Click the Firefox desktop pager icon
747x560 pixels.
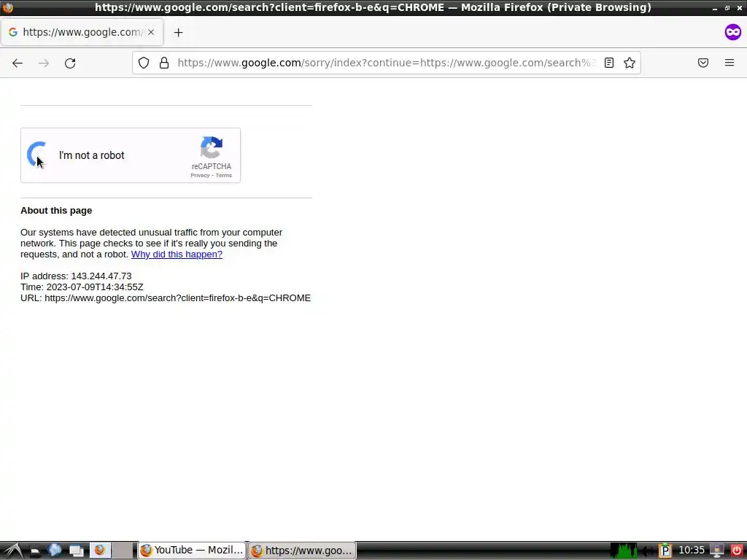[100, 550]
